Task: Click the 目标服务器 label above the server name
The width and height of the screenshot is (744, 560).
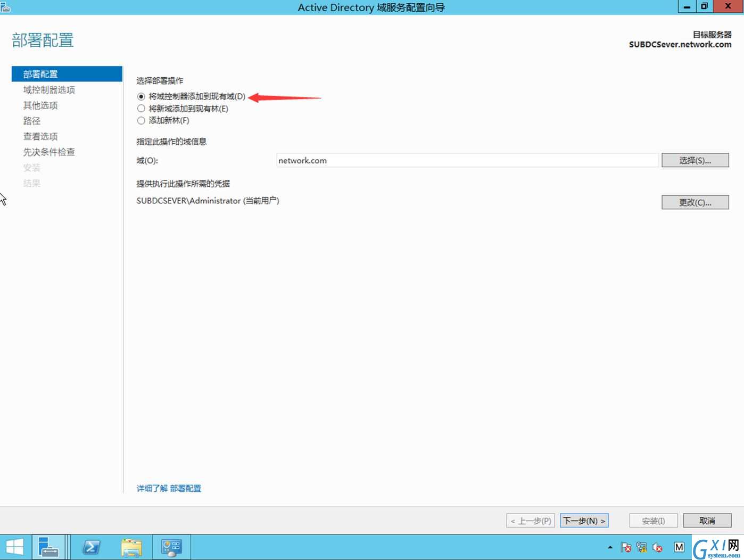Action: click(x=712, y=35)
